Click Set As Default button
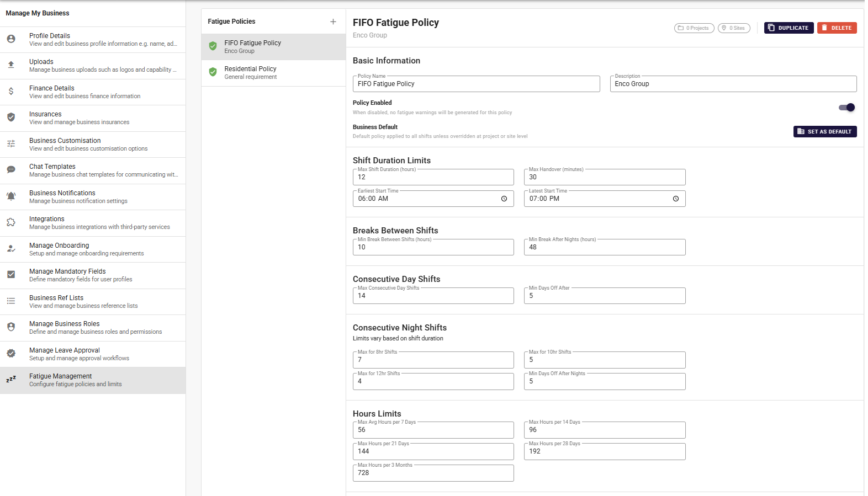 coord(825,131)
